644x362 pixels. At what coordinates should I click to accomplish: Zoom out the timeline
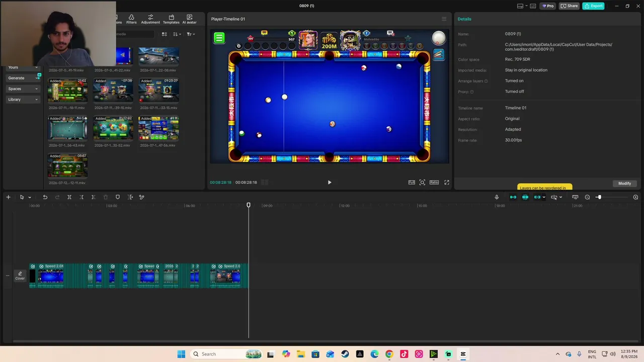587,197
